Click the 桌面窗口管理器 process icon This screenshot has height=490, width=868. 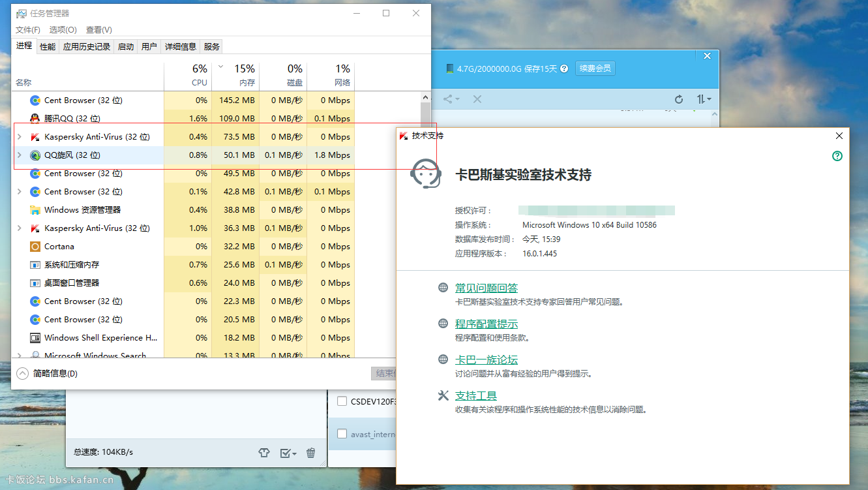35,283
